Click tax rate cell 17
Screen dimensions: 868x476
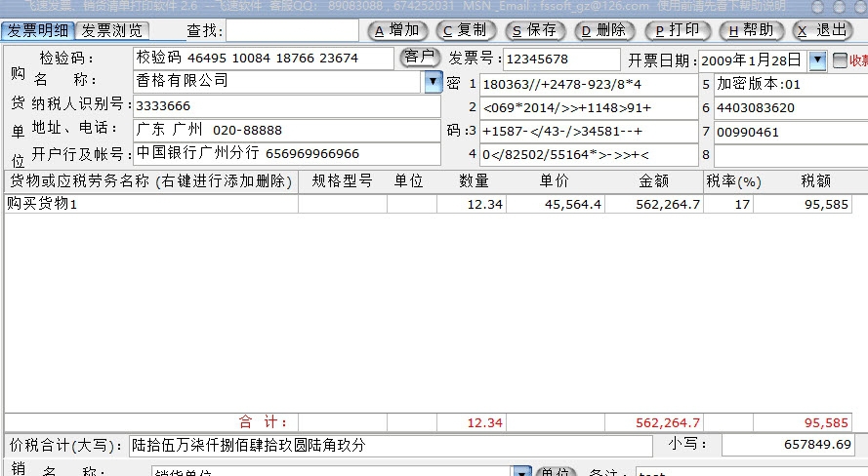[728, 204]
